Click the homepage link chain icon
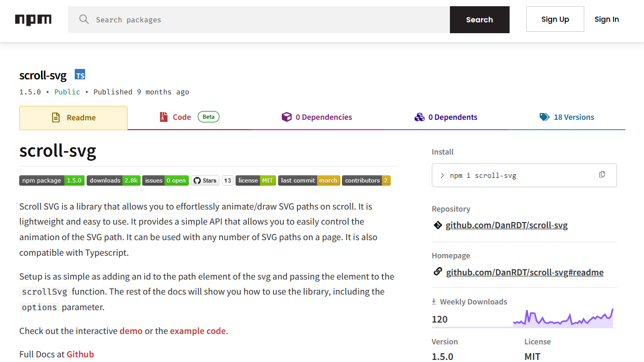 pos(437,272)
